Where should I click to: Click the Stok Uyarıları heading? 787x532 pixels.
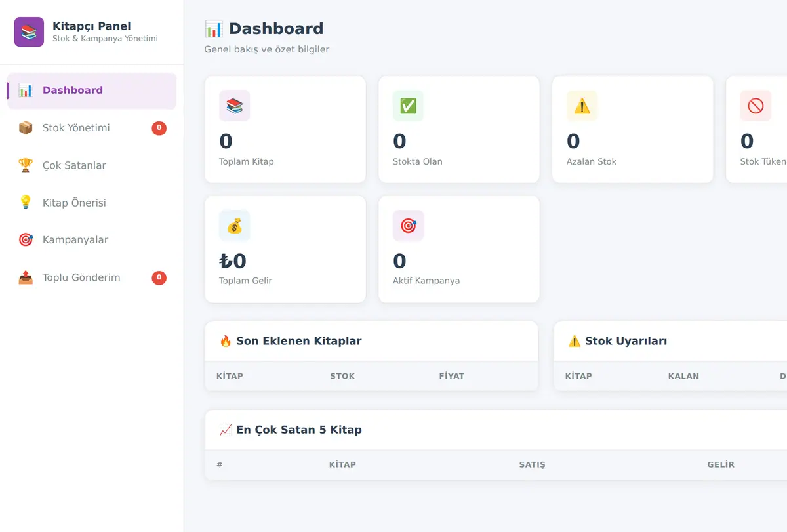pyautogui.click(x=626, y=341)
